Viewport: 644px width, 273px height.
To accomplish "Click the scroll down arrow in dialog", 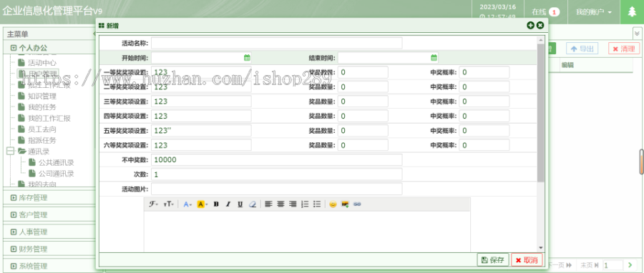I will (x=540, y=247).
